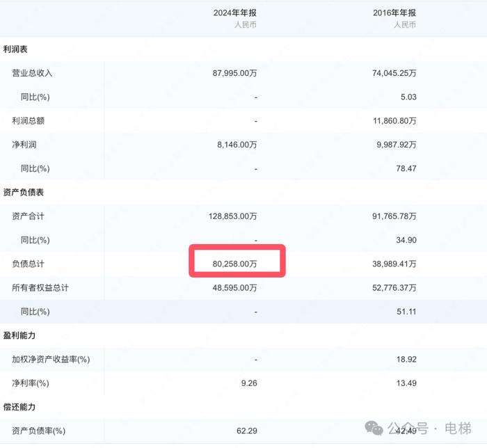Select the value 9,987.92万
487x448 pixels.
(x=397, y=145)
